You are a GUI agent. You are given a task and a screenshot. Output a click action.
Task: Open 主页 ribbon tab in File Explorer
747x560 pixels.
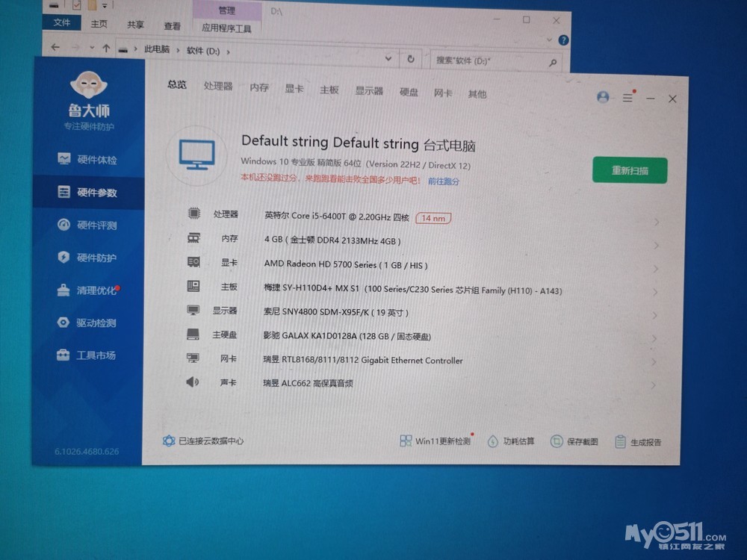99,23
